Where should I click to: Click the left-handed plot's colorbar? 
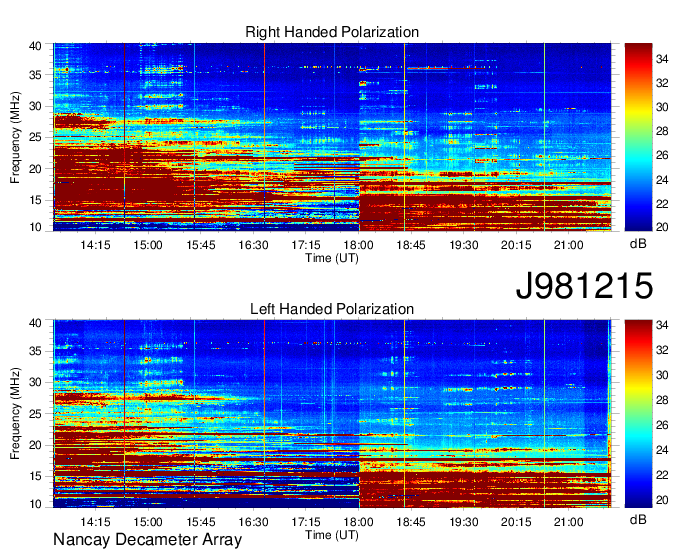(x=638, y=414)
